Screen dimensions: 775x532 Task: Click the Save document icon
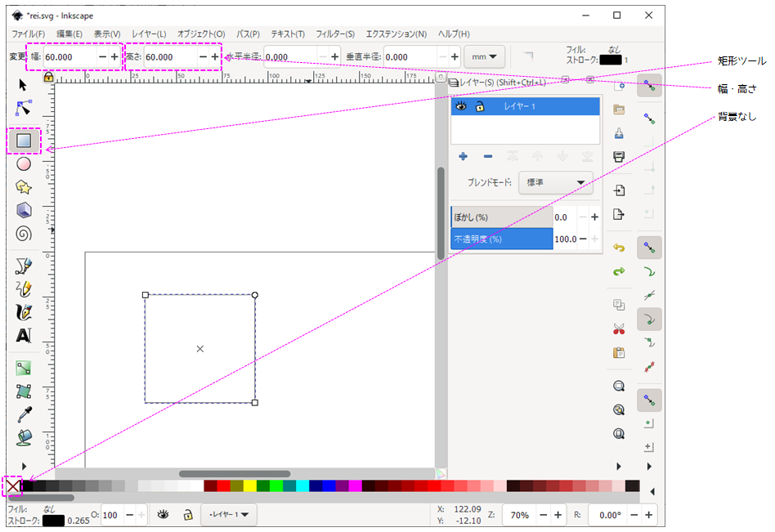[619, 133]
